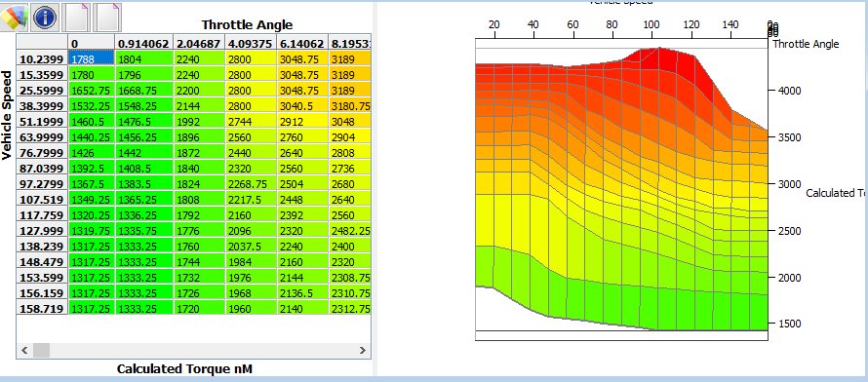Click the cell containing 1896
Viewport: 868px width, 382px height.
[x=199, y=137]
